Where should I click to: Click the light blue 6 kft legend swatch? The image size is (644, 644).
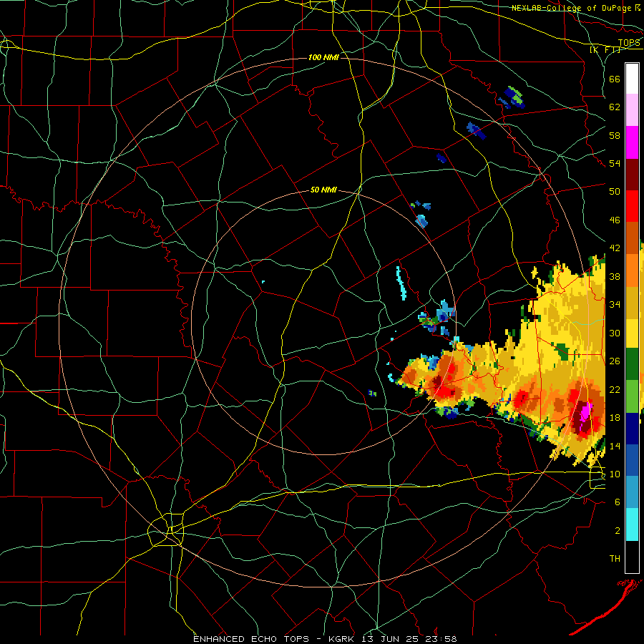point(632,492)
